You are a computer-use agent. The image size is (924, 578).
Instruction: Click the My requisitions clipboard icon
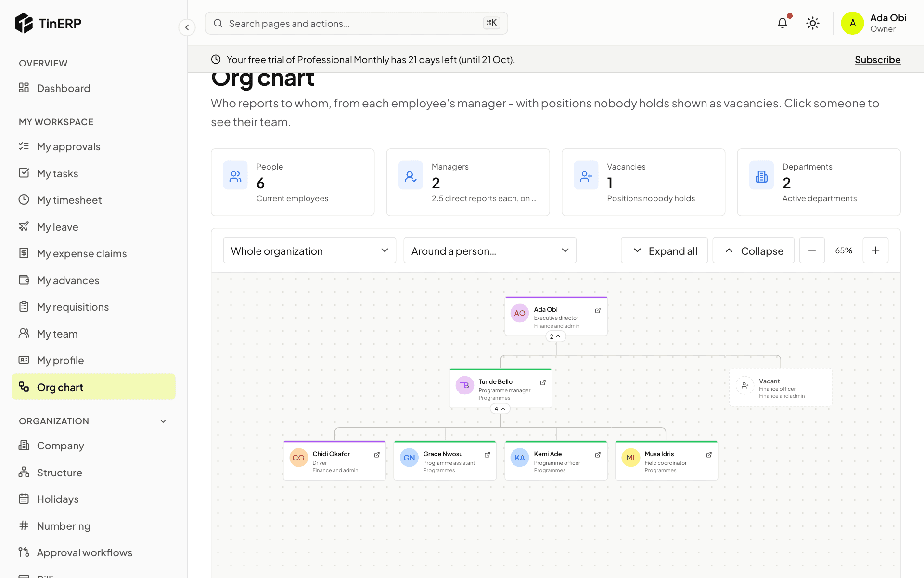24,306
